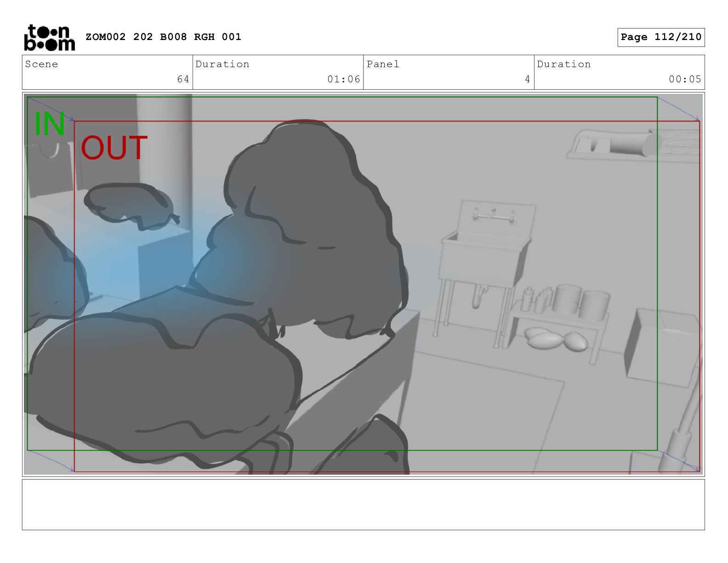
Task: Select the scene duration value '01:06'
Action: click(344, 79)
